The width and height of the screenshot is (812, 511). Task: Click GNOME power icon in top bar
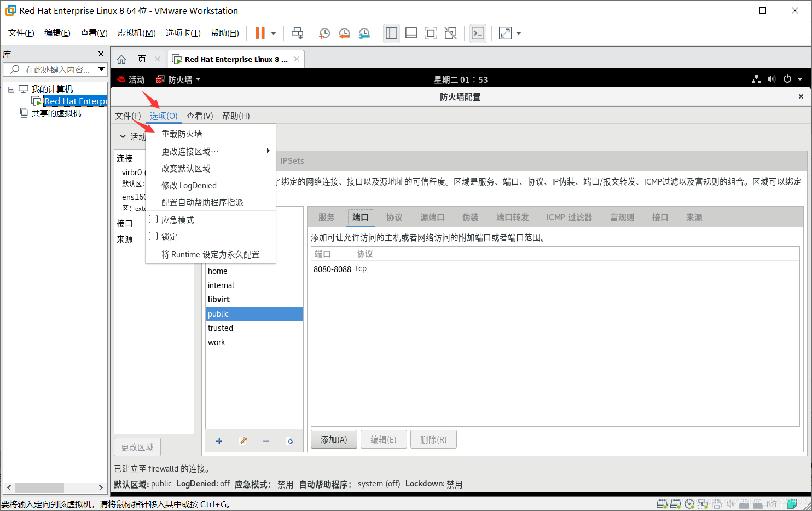(x=787, y=79)
